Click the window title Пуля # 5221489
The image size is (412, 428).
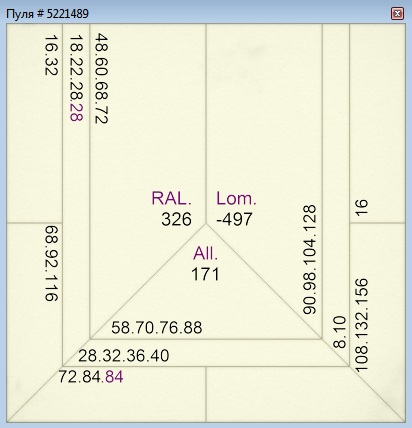pos(48,14)
